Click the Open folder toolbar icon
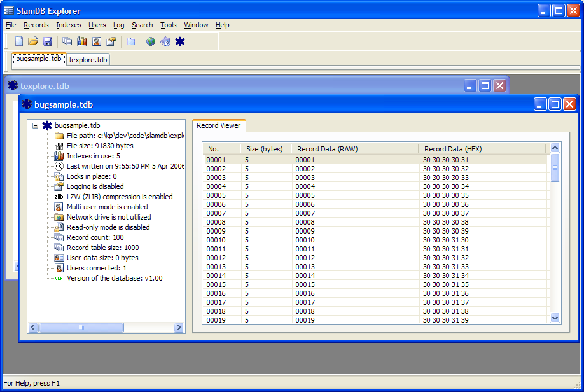This screenshot has height=392, width=584. [x=33, y=41]
